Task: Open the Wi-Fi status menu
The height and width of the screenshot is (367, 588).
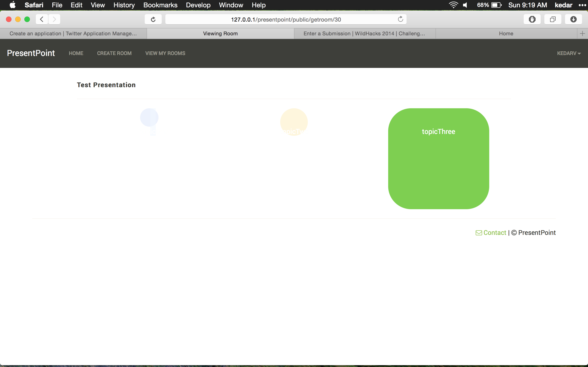Action: [x=453, y=5]
